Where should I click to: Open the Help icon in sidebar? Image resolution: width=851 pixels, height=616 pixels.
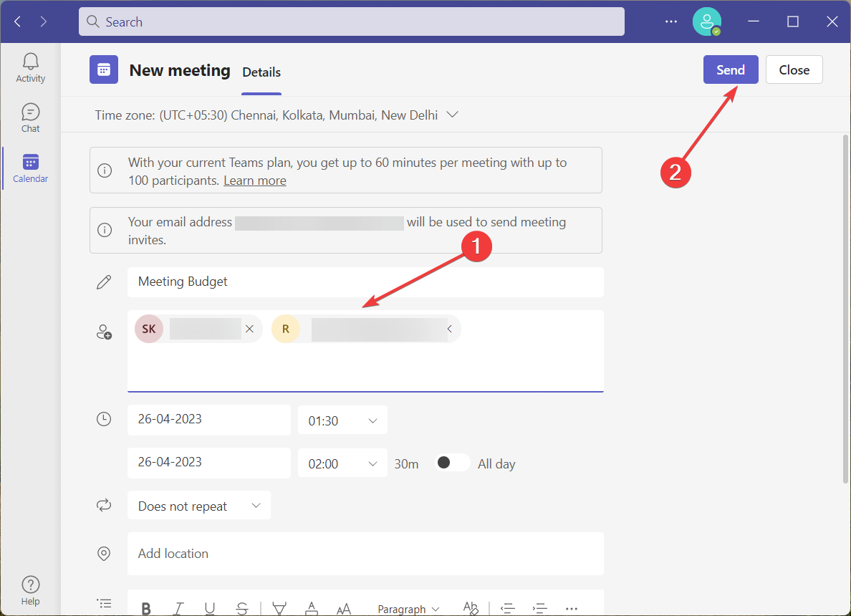[30, 590]
